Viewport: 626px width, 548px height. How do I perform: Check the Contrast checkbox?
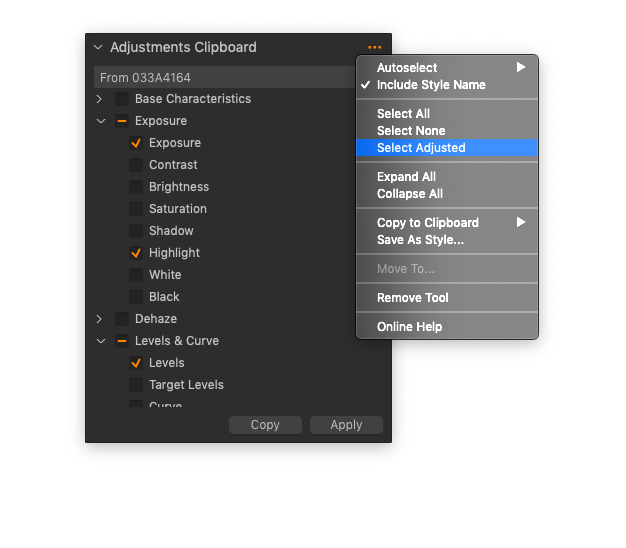click(x=136, y=165)
